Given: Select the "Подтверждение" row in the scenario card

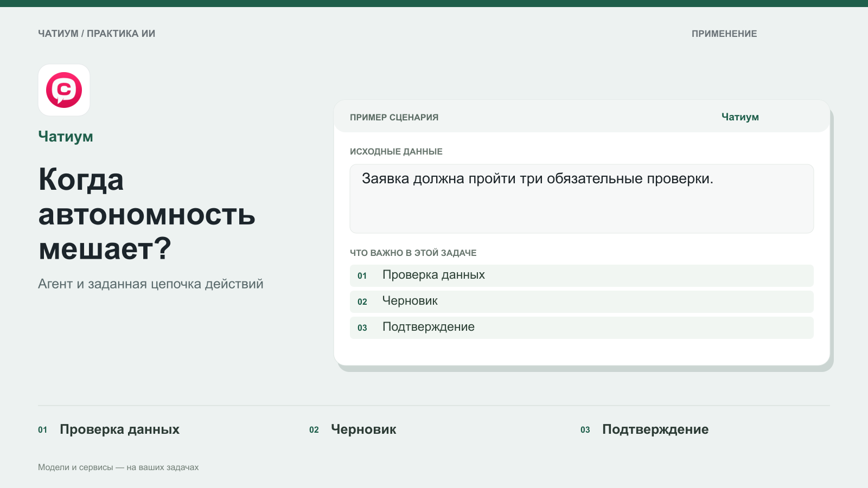Looking at the screenshot, I should (582, 328).
